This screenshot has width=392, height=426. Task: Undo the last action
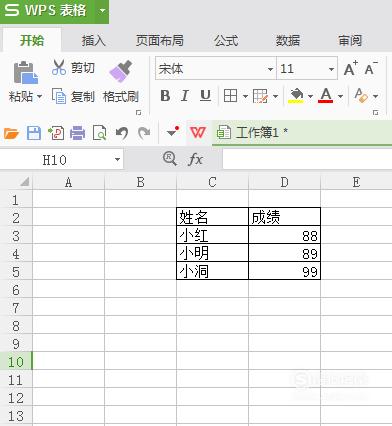coord(122,133)
